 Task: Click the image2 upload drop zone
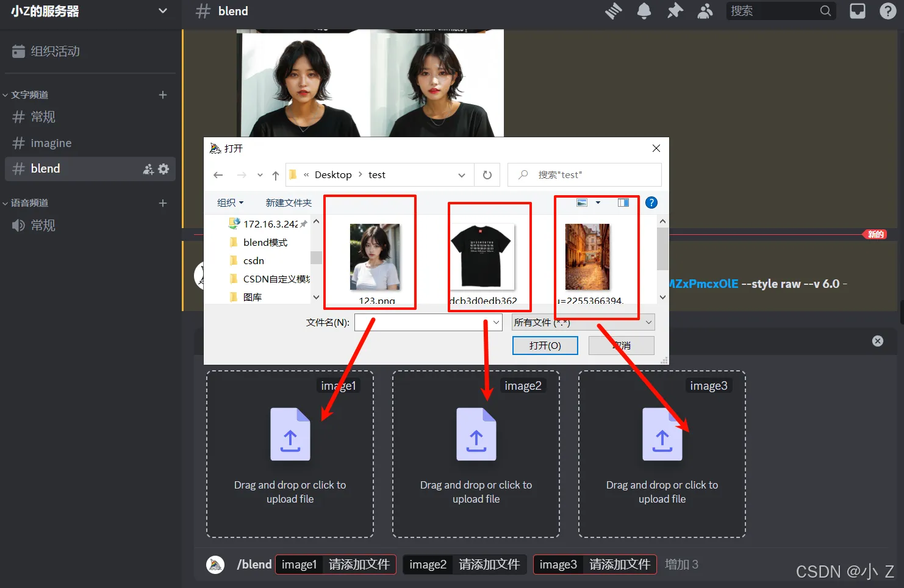coord(476,454)
